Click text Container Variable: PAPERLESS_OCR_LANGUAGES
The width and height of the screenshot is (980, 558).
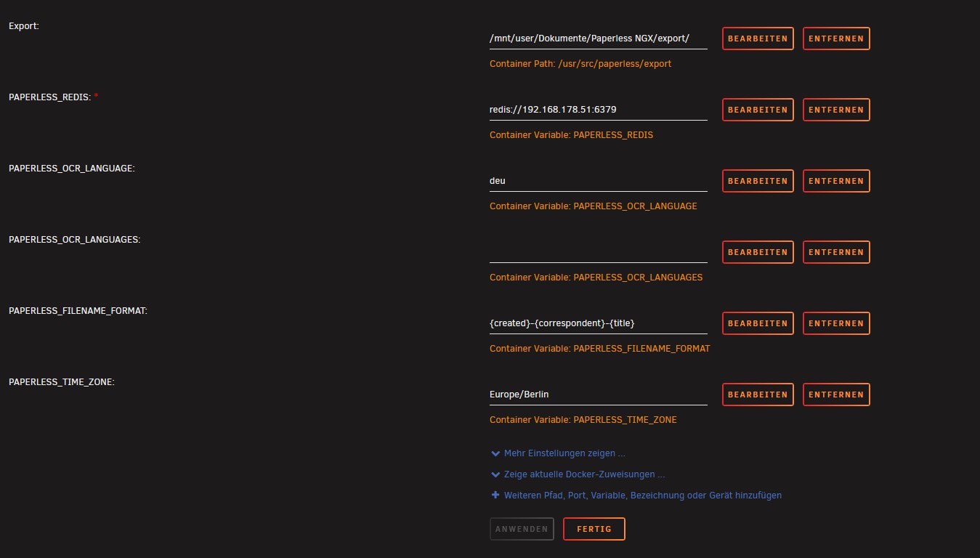[596, 278]
